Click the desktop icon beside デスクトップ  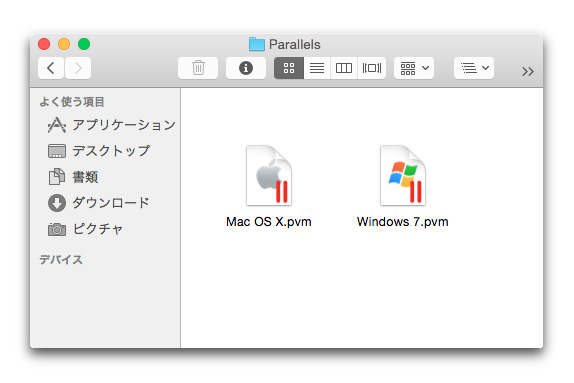(x=57, y=151)
